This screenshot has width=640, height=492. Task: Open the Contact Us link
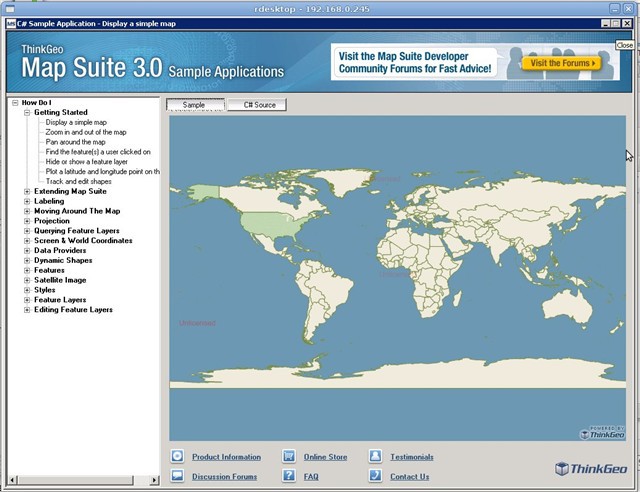point(409,476)
